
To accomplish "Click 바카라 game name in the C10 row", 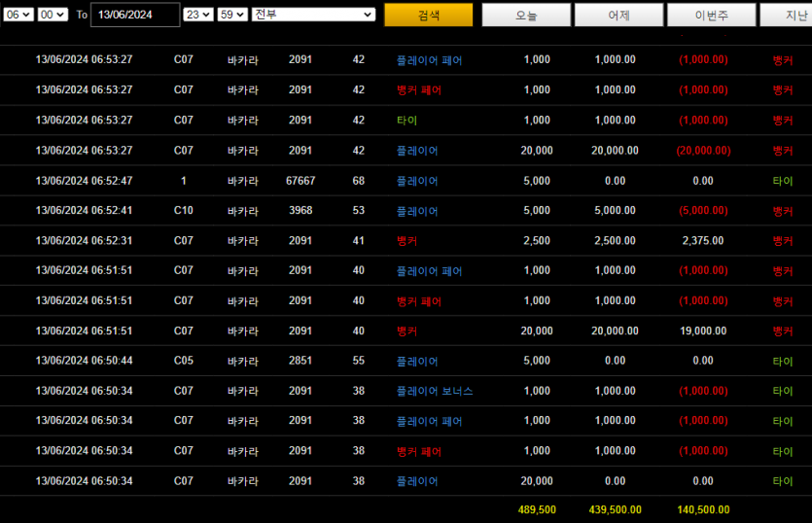I will pos(243,211).
